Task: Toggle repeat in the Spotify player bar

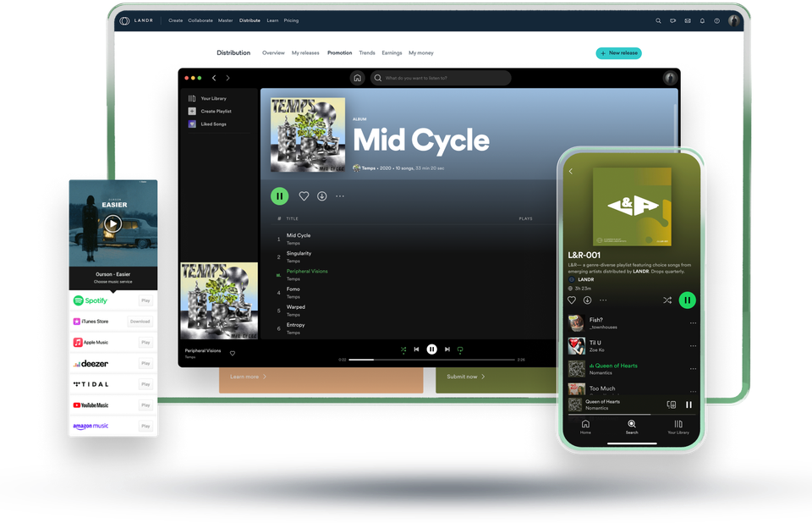Action: click(459, 349)
